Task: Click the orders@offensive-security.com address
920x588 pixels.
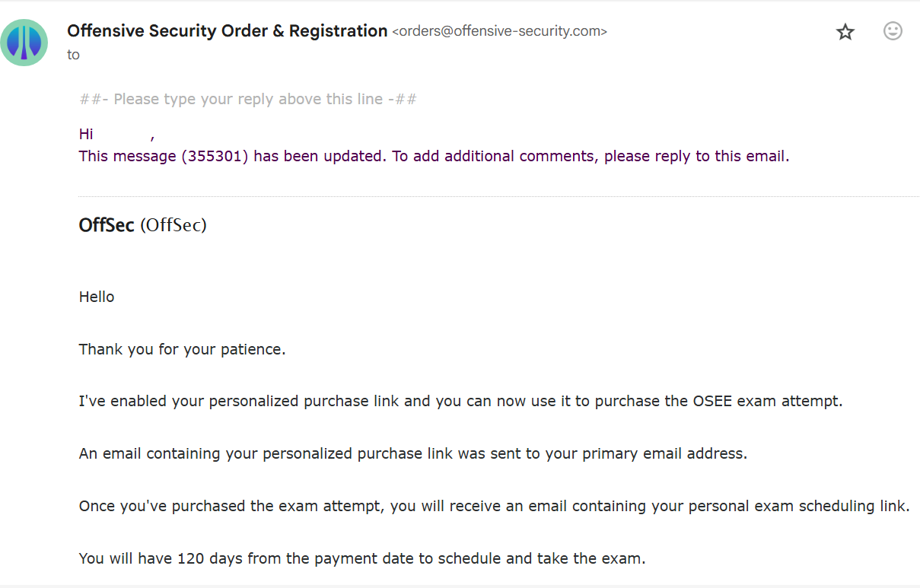Action: (499, 32)
